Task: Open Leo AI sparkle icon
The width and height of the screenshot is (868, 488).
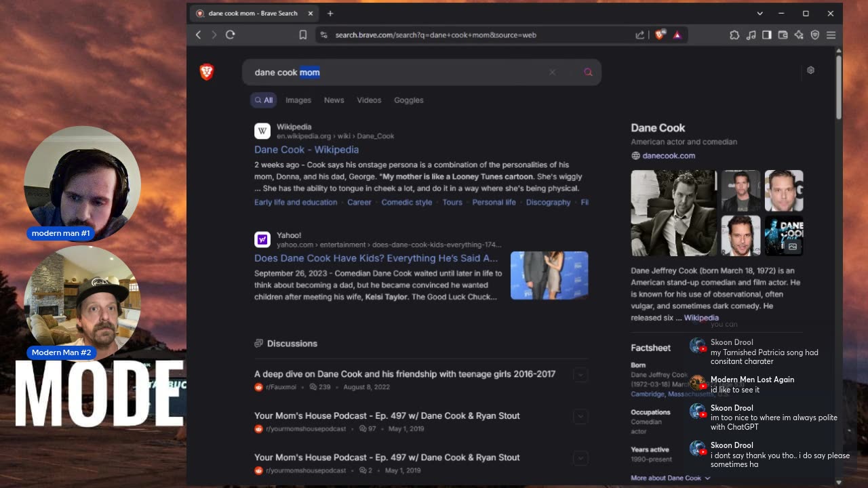Action: pos(799,35)
